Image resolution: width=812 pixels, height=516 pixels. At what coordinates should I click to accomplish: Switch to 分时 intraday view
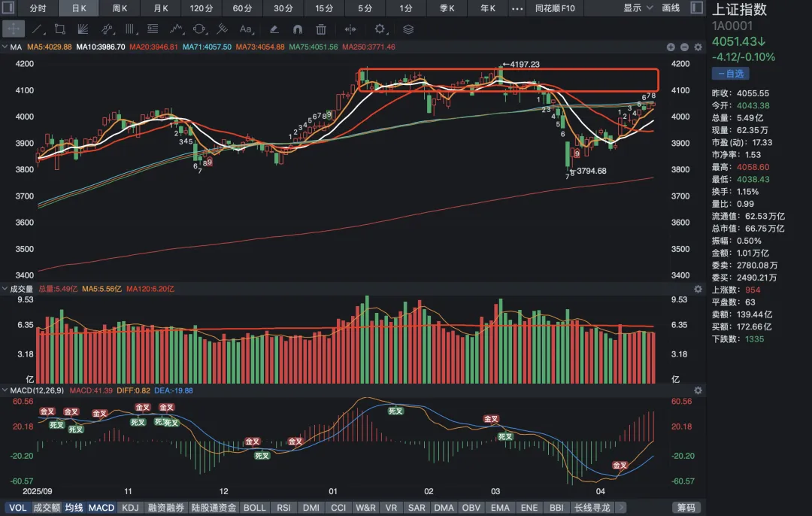click(x=38, y=8)
